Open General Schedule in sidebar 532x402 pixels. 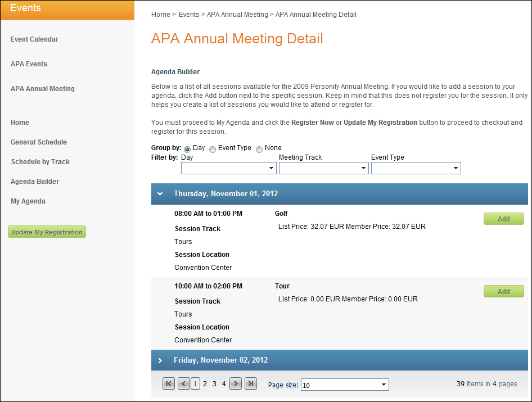click(x=39, y=142)
